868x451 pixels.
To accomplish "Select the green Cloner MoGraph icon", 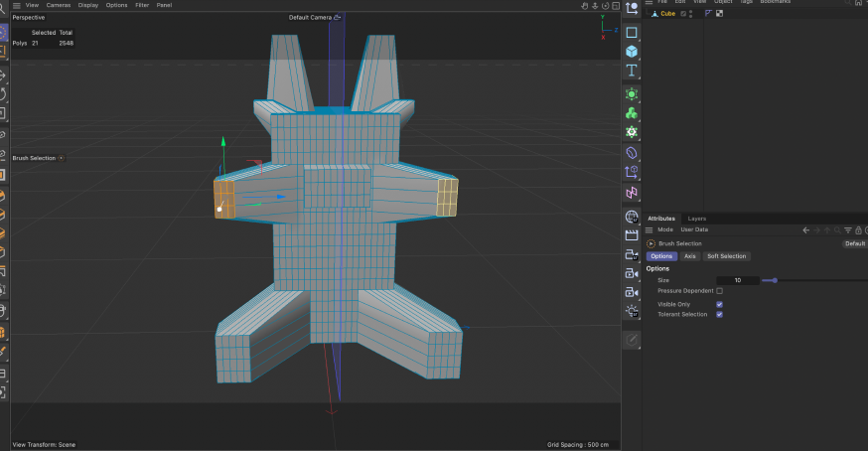I will point(632,112).
